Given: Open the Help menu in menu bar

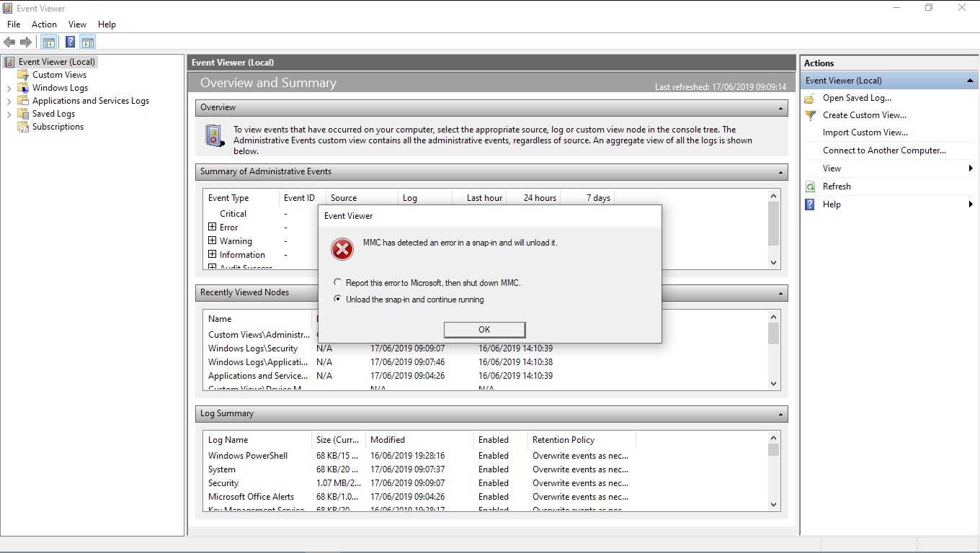Looking at the screenshot, I should point(107,24).
